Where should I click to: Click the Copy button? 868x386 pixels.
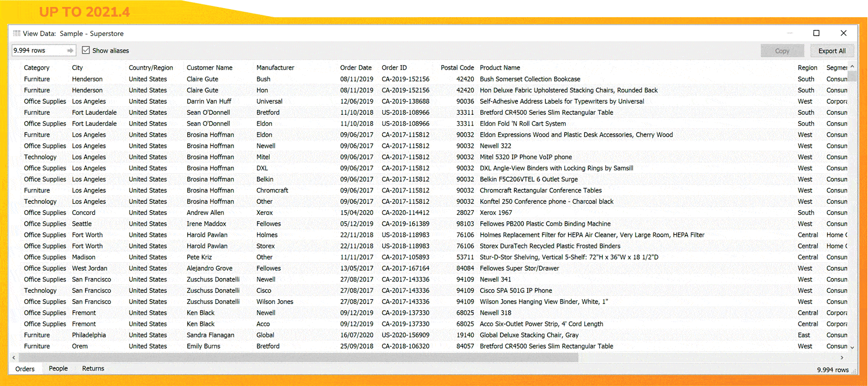coord(782,51)
